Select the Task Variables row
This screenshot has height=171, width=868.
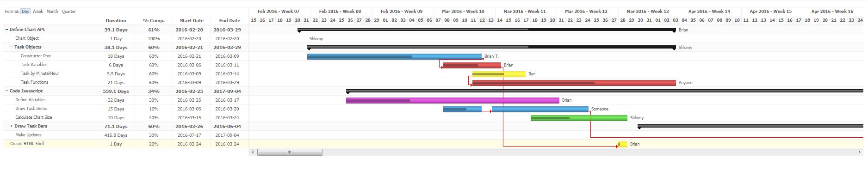(x=126, y=65)
